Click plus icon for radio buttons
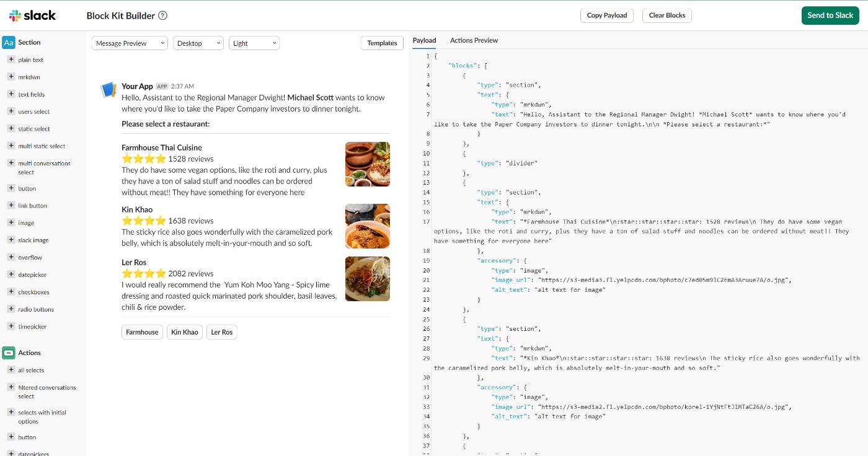The image size is (868, 456). click(x=11, y=309)
